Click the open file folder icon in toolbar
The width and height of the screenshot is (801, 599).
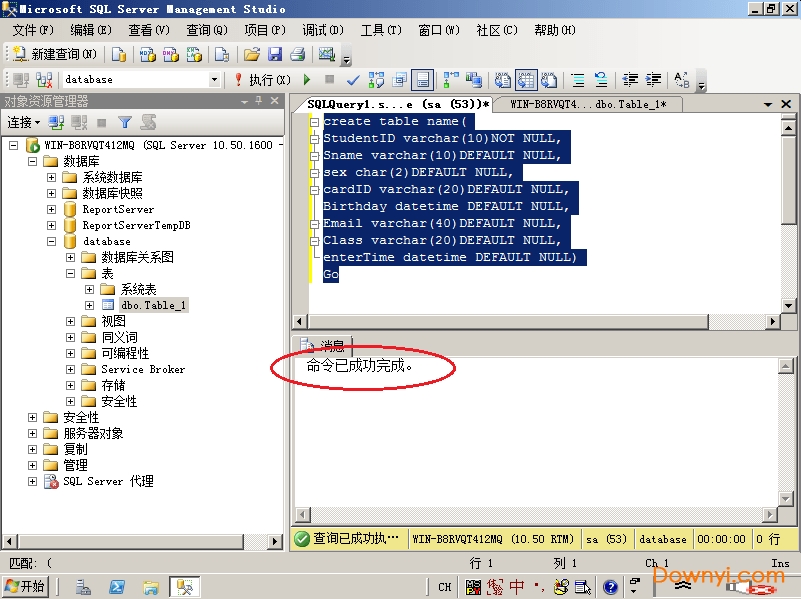click(252, 54)
